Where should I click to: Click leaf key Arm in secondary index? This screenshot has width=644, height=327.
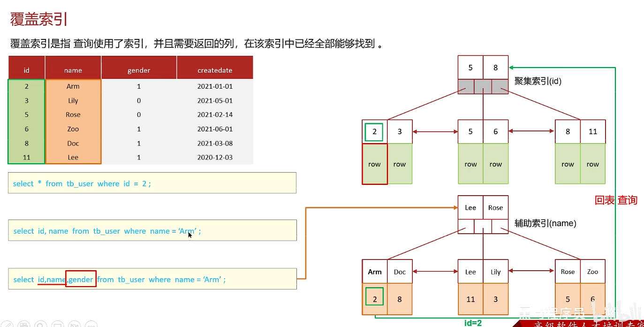pos(375,272)
